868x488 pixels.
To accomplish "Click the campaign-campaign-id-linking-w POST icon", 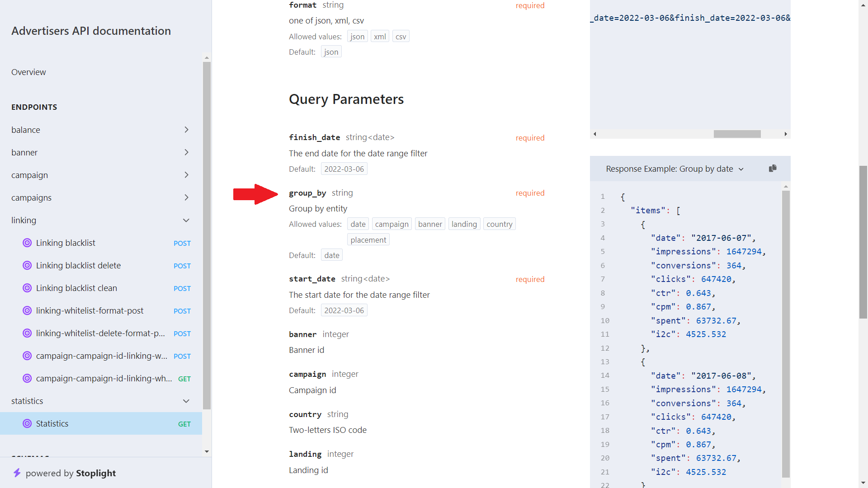I will pyautogui.click(x=28, y=356).
